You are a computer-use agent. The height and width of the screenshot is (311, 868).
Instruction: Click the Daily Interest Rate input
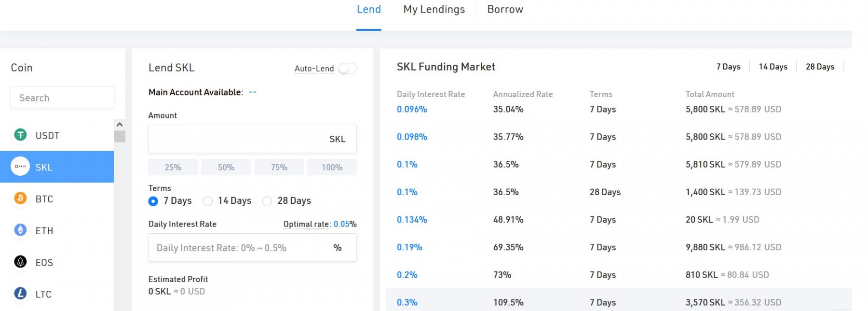pyautogui.click(x=234, y=248)
